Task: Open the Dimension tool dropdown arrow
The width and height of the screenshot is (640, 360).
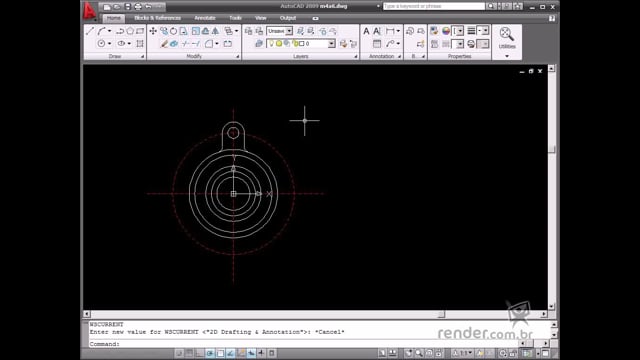Action: tap(398, 31)
